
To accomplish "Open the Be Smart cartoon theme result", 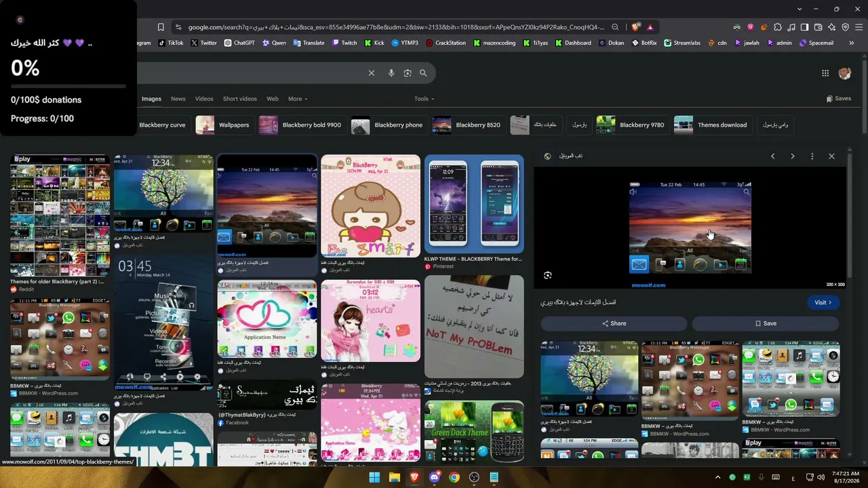I will [x=370, y=206].
